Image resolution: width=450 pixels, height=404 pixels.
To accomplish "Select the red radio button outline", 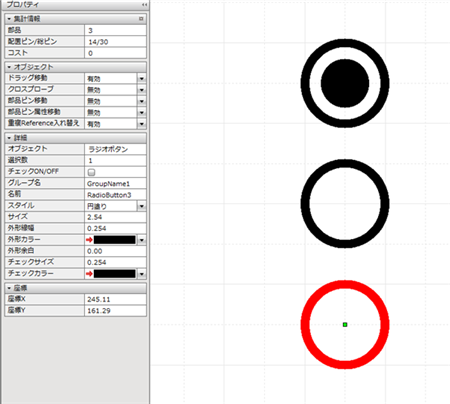I will [x=345, y=324].
